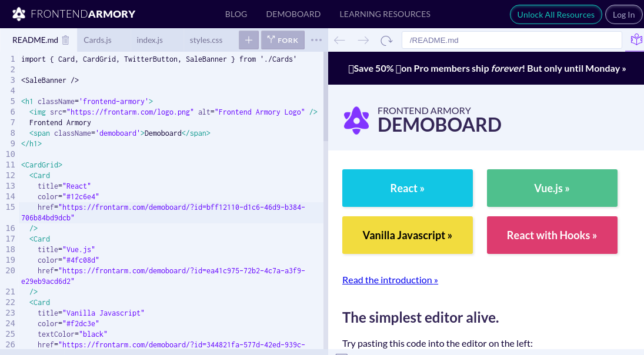The width and height of the screenshot is (644, 355).
Task: Click title="Vue.js" on line 18
Action: pos(66,250)
